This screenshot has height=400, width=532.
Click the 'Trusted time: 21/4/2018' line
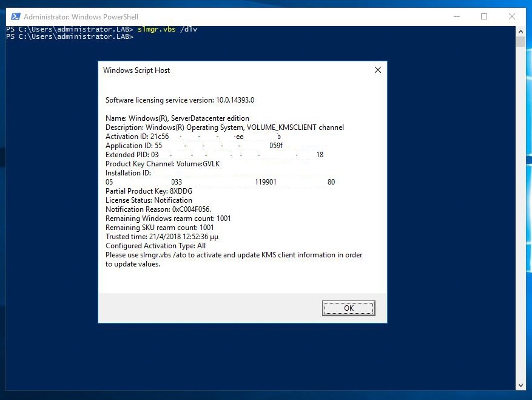click(x=162, y=237)
